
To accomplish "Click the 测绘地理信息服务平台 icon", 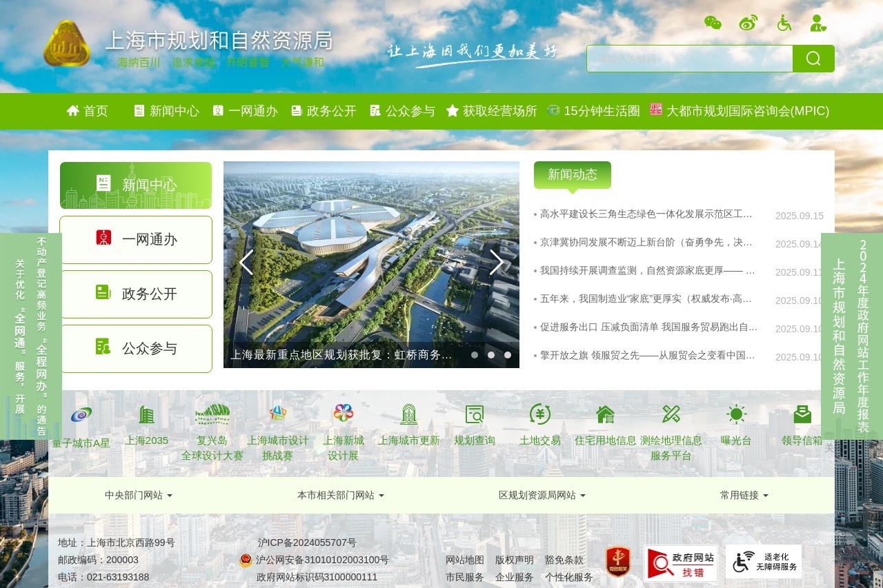I will pyautogui.click(x=671, y=414).
